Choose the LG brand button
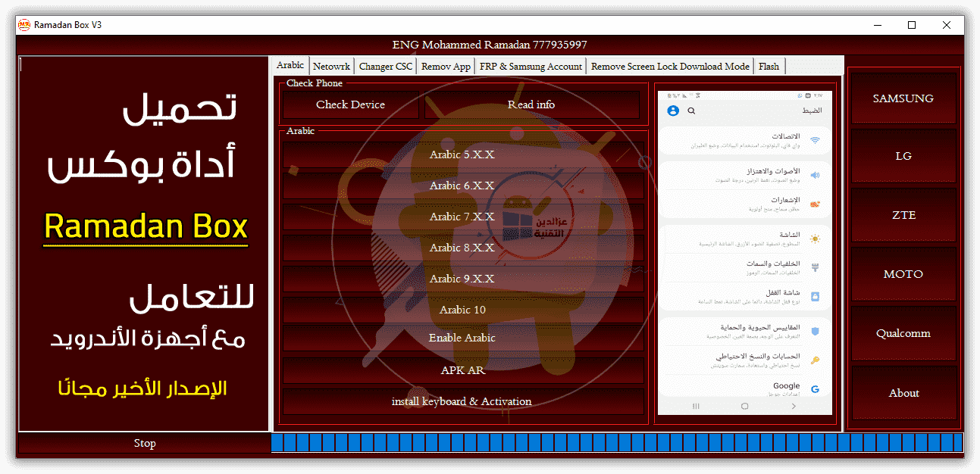Image resolution: width=980 pixels, height=474 pixels. (903, 156)
